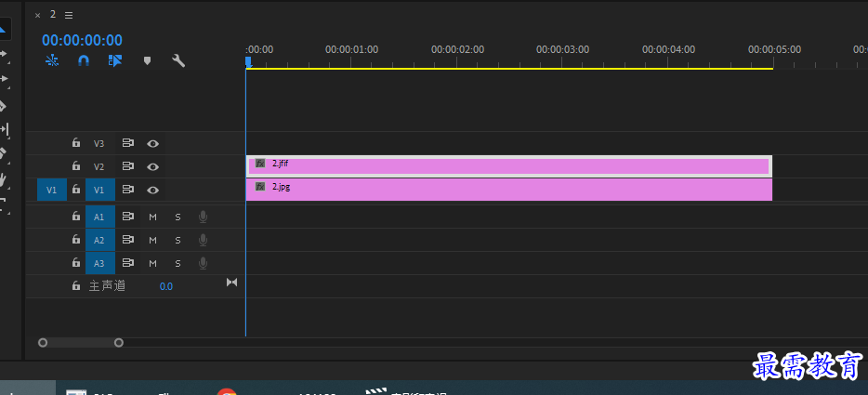
Task: Click voice-over record microphone on A2
Action: [204, 240]
